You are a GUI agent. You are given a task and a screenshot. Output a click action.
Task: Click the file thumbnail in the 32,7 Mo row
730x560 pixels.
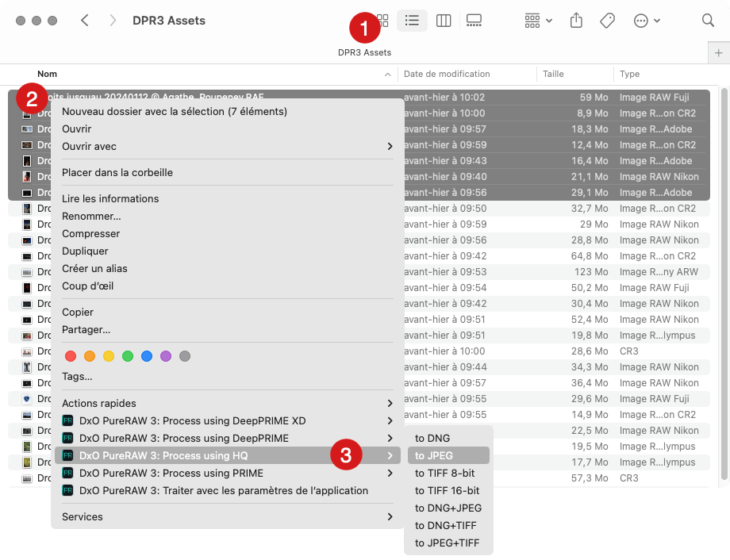pos(28,209)
